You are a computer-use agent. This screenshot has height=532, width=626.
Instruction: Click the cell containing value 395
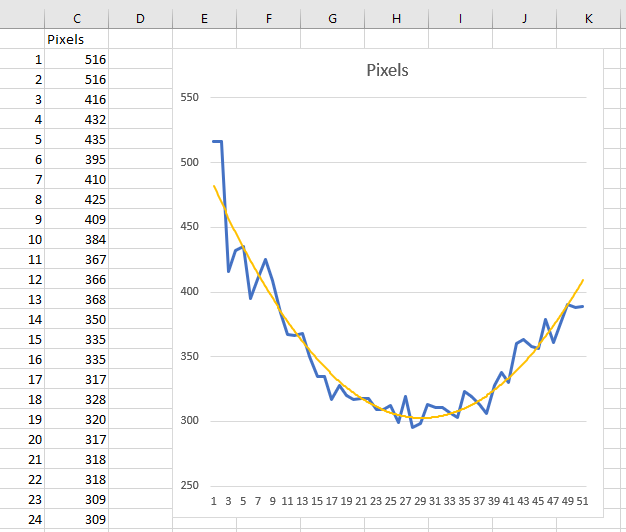77,159
